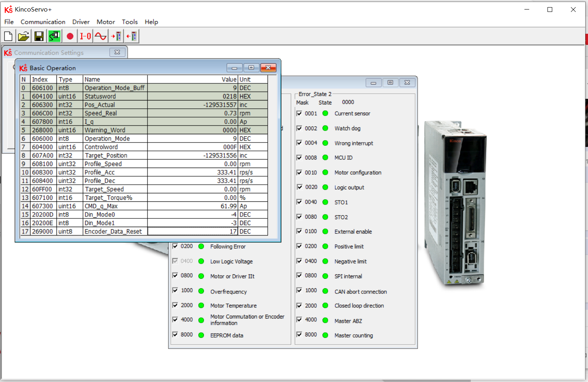Click the EEPROM data green status LED

[x=201, y=335]
